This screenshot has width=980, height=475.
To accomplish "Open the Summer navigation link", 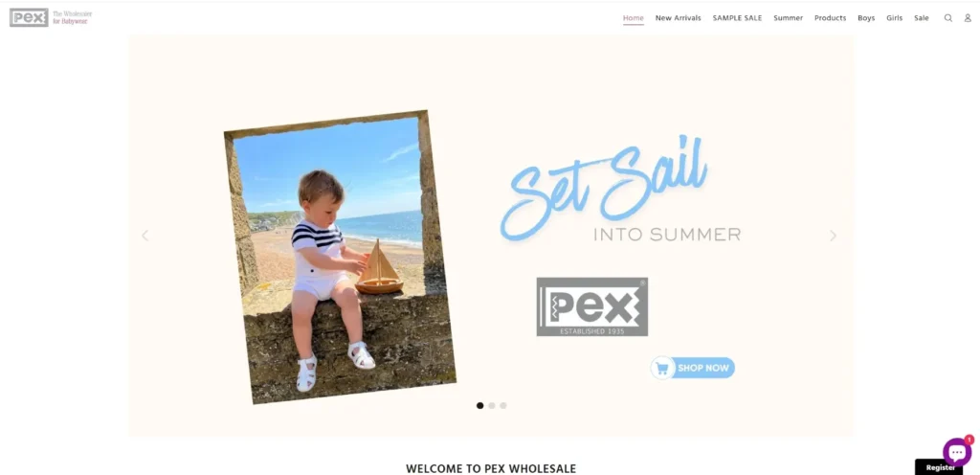I will point(789,18).
